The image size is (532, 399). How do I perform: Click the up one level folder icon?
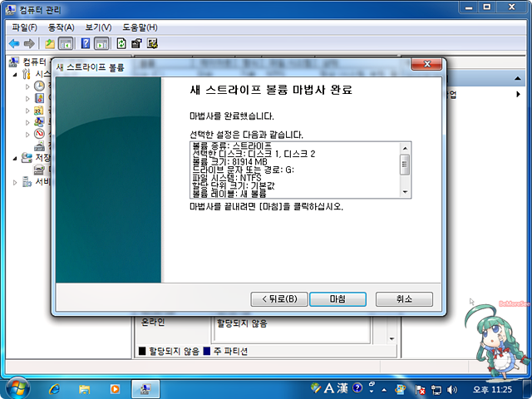point(50,43)
